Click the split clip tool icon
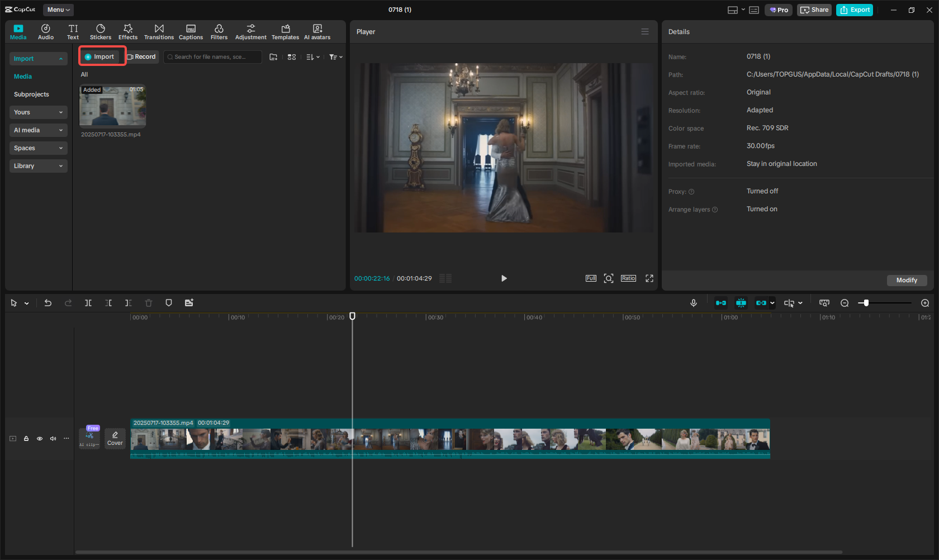Image resolution: width=939 pixels, height=560 pixels. pyautogui.click(x=88, y=303)
